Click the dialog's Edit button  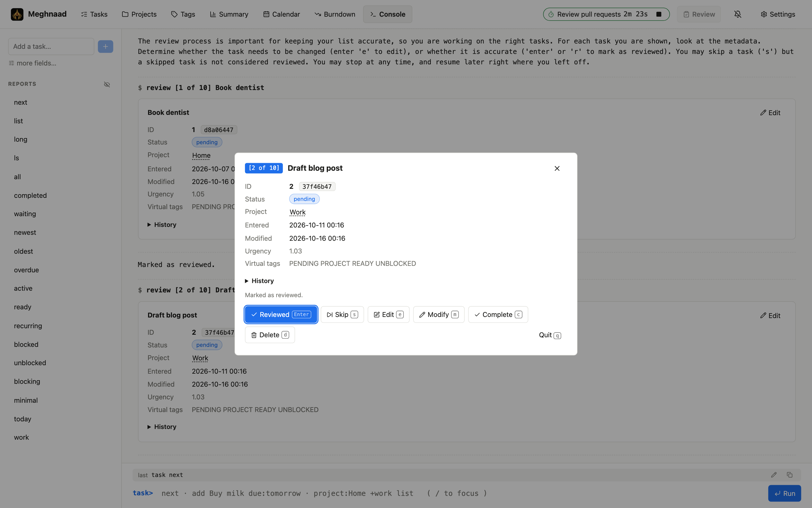click(389, 314)
